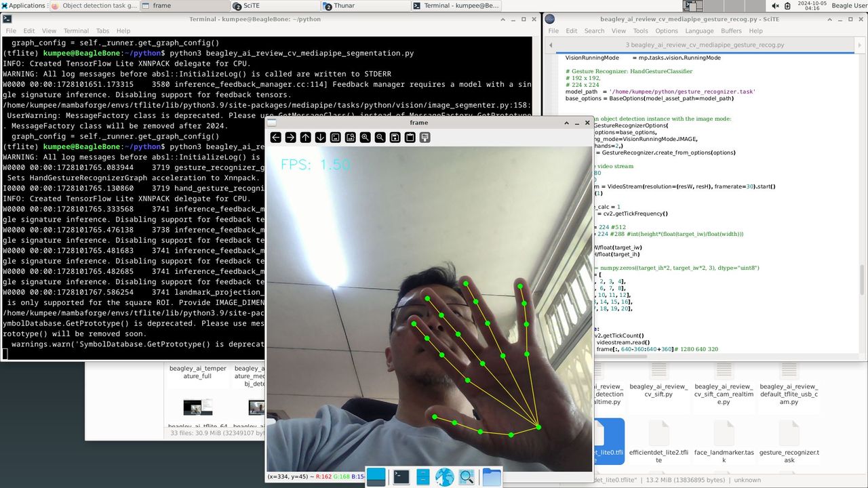Click the original size image icon in frame toolbar
Image resolution: width=868 pixels, height=488 pixels.
[335, 138]
